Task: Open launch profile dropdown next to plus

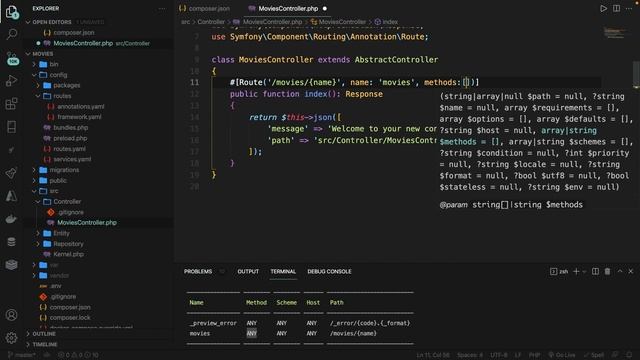Action: (x=584, y=271)
